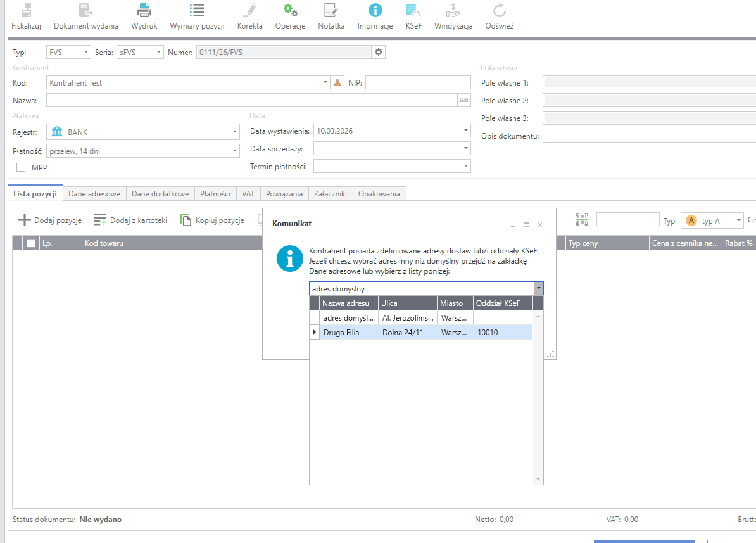Open Windykacja from the toolbar
This screenshot has height=543, width=756.
(x=453, y=11)
